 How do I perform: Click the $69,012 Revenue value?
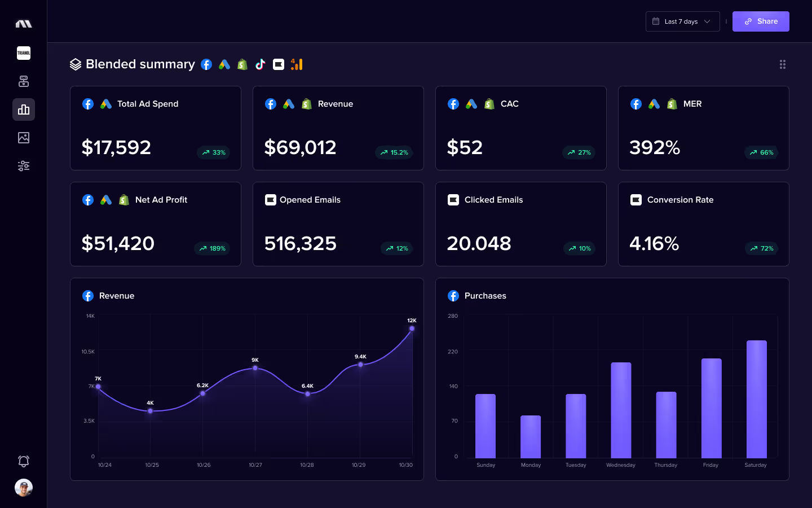pos(301,148)
